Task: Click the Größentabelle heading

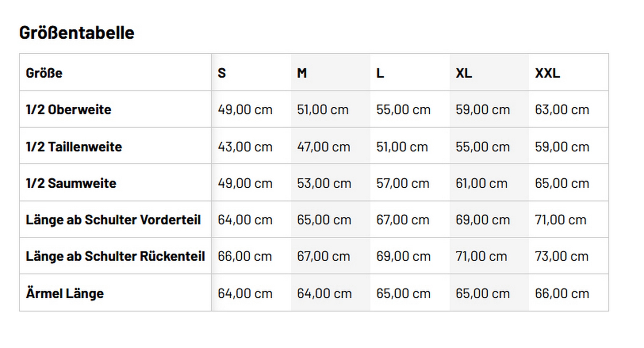Action: [77, 32]
